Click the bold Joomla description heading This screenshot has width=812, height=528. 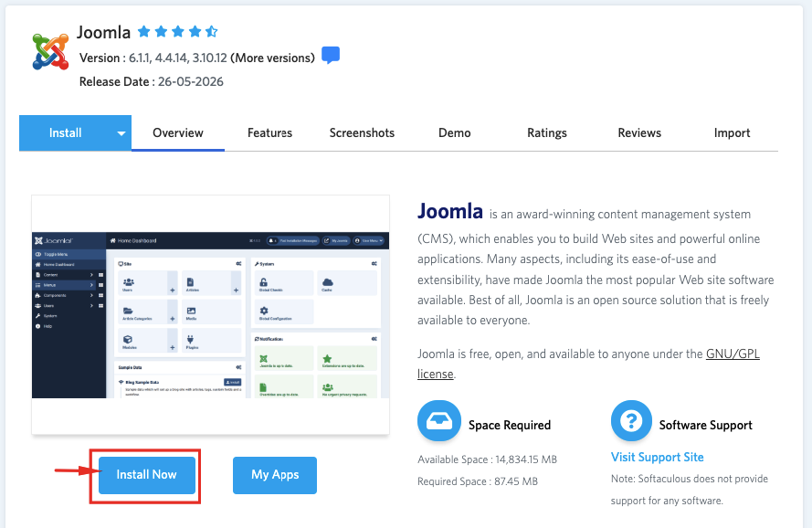click(x=450, y=211)
